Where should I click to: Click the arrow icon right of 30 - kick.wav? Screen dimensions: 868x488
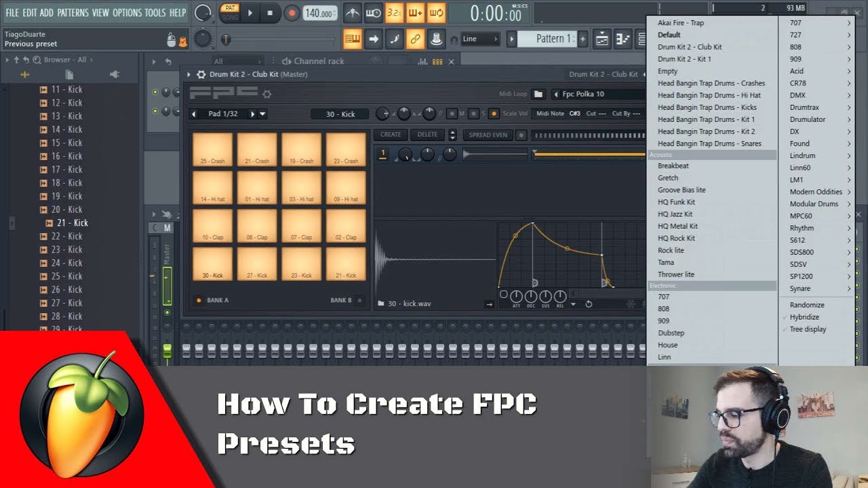489,304
